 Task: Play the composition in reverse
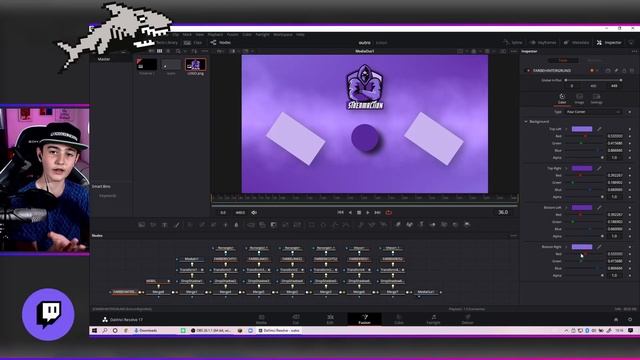350,212
